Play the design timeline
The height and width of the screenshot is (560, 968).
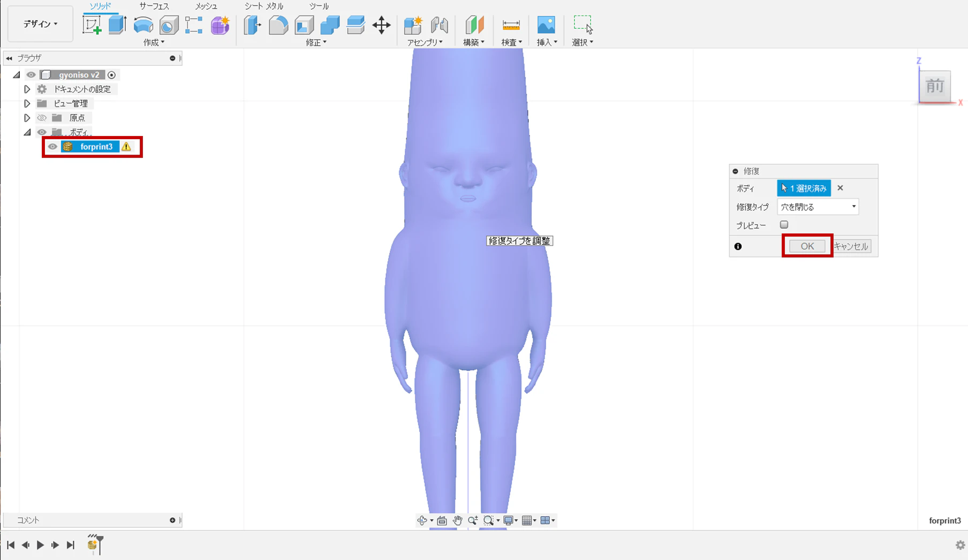tap(40, 545)
